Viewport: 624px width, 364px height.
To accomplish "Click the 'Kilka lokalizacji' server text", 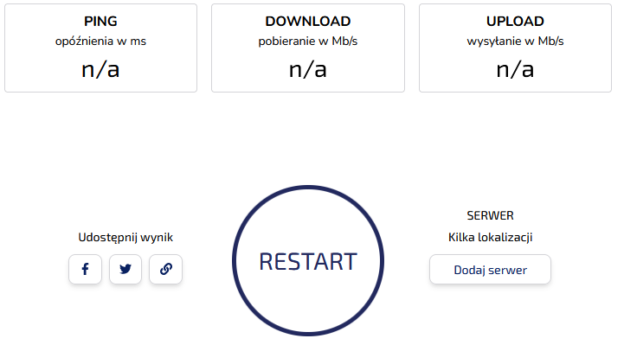I will point(490,237).
